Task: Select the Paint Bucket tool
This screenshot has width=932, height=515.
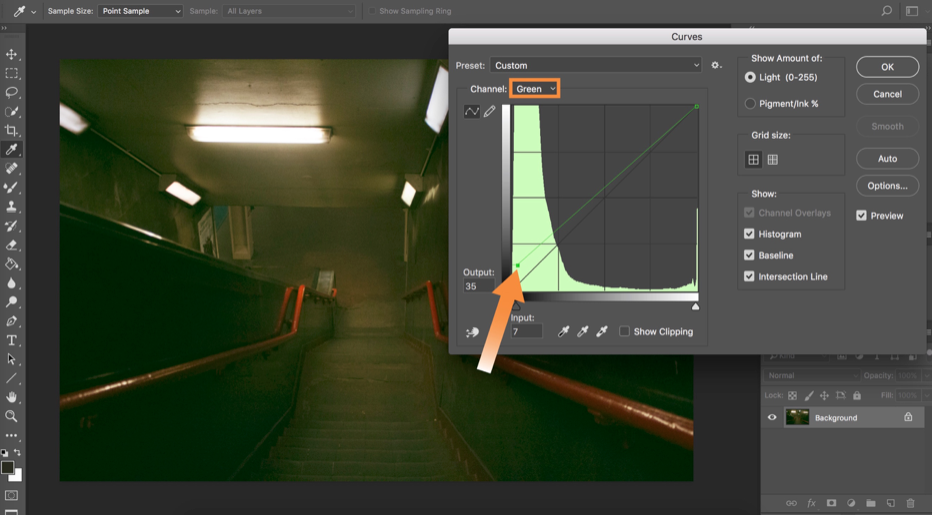Action: (x=11, y=264)
